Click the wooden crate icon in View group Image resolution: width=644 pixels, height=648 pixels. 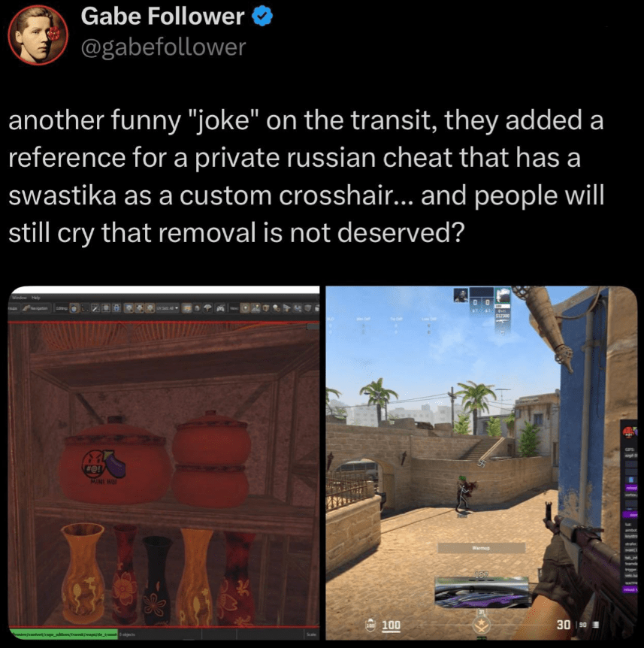[x=265, y=308]
